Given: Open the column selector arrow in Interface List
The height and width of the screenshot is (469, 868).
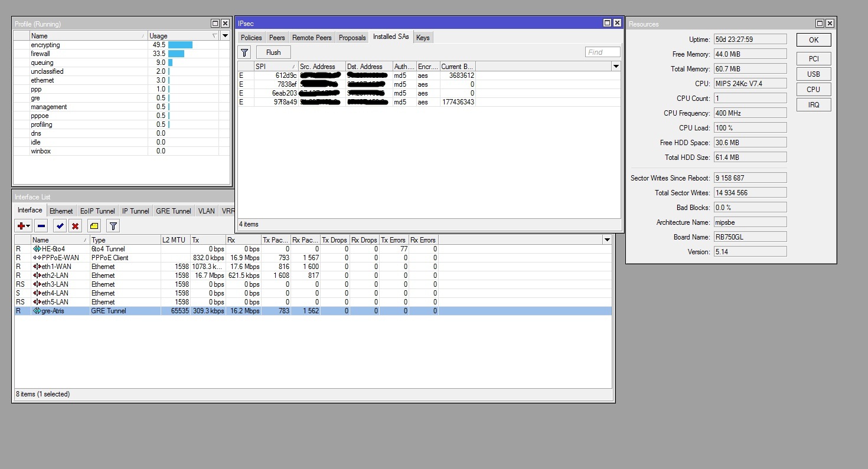Looking at the screenshot, I should point(608,240).
